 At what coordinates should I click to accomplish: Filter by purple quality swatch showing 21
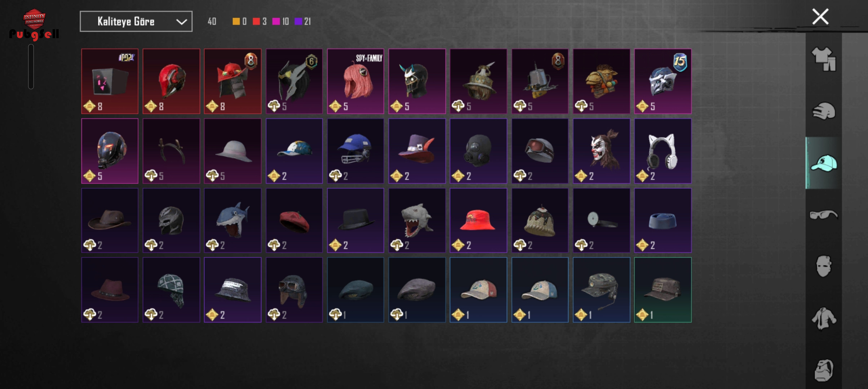pyautogui.click(x=298, y=22)
